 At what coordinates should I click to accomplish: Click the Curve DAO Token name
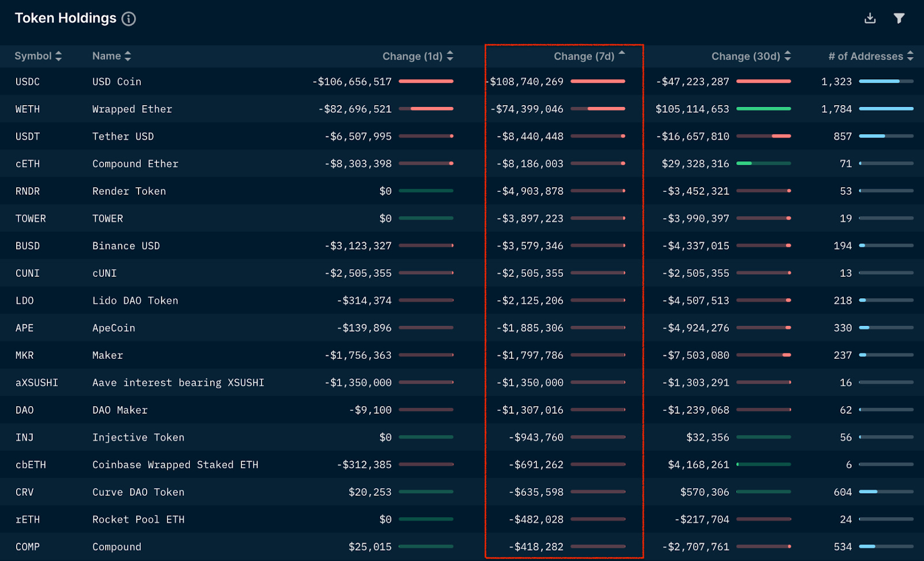click(138, 492)
